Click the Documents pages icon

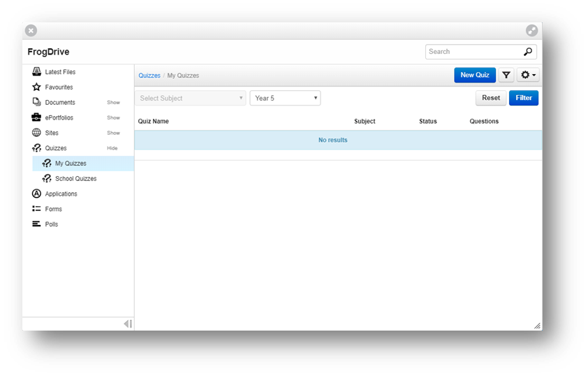tap(36, 102)
